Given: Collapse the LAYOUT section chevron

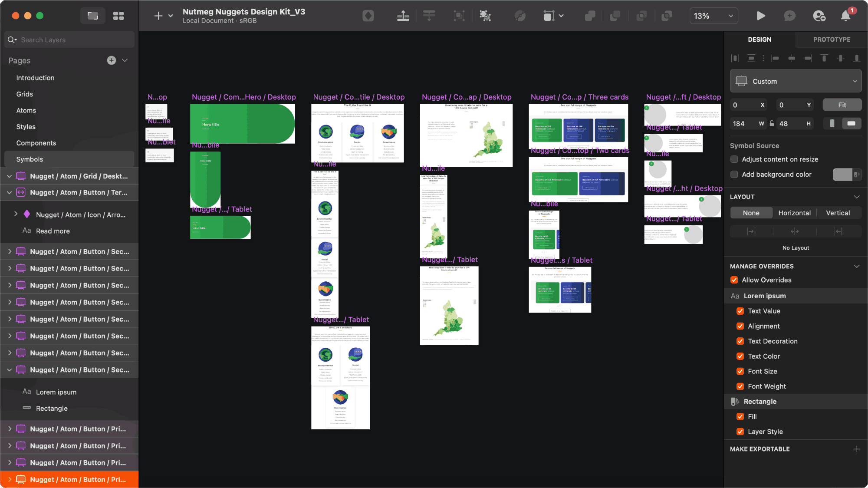Looking at the screenshot, I should (857, 197).
